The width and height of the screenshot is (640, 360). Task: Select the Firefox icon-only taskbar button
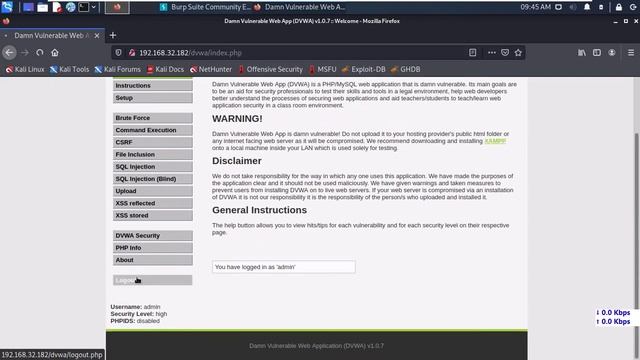point(117,7)
